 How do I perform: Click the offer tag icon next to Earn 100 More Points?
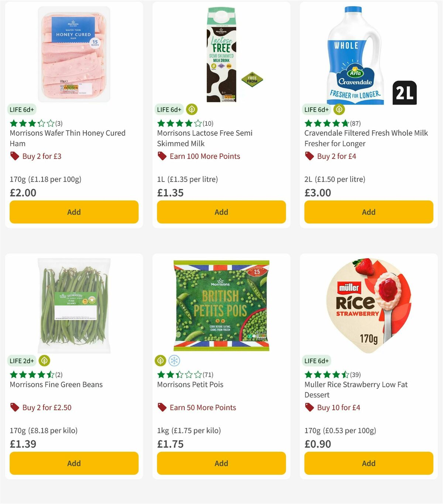pyautogui.click(x=162, y=156)
